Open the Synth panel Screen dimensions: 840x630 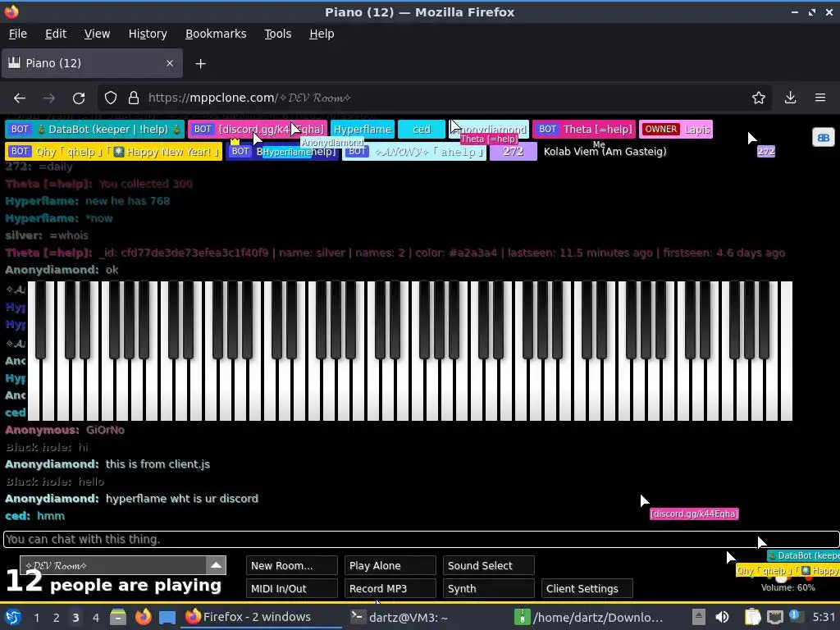coord(489,588)
